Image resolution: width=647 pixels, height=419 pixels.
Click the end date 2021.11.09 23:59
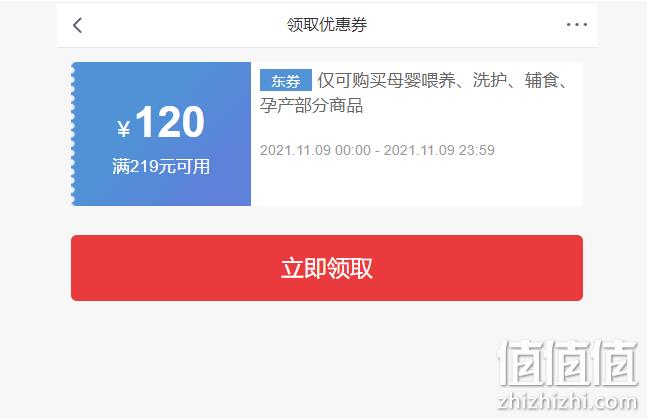[x=439, y=150]
